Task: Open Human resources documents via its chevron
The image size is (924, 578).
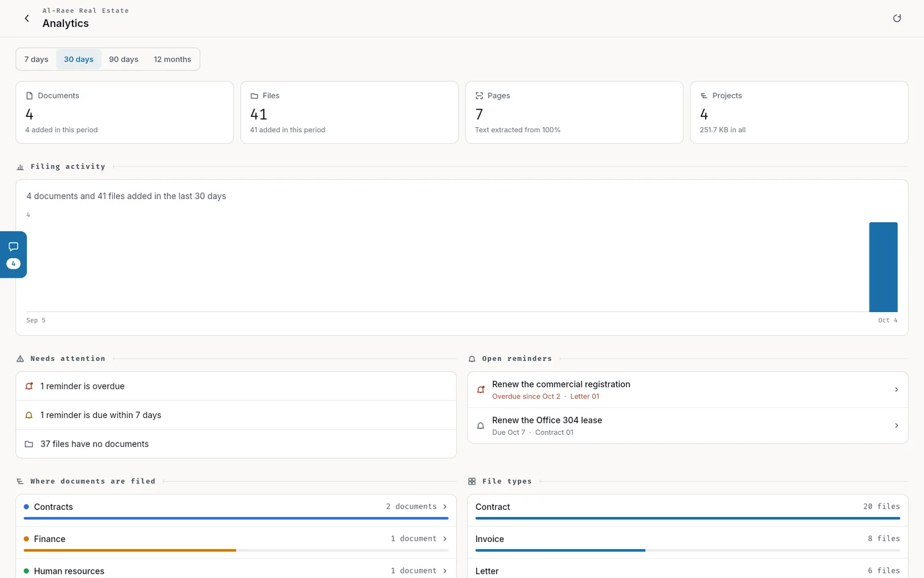Action: click(x=445, y=571)
